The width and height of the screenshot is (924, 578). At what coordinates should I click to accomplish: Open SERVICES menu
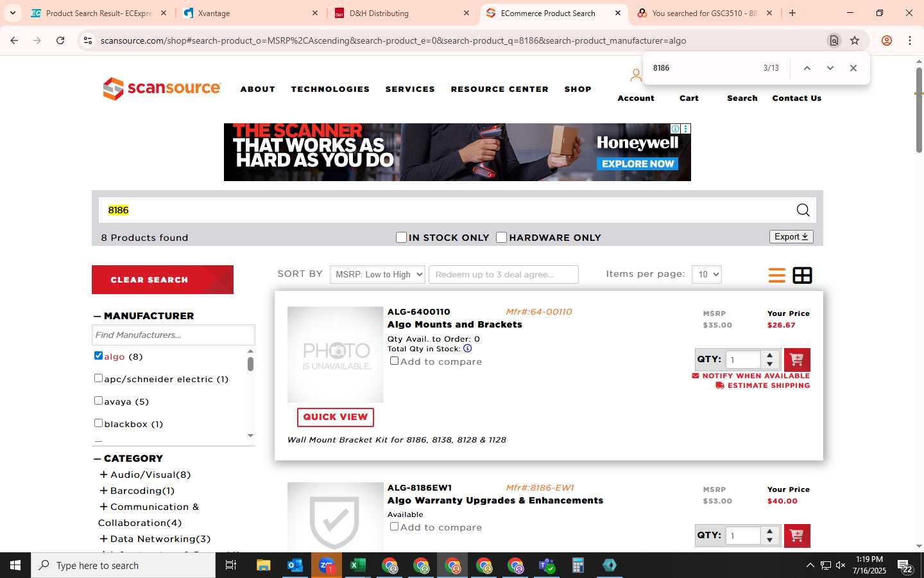click(410, 89)
